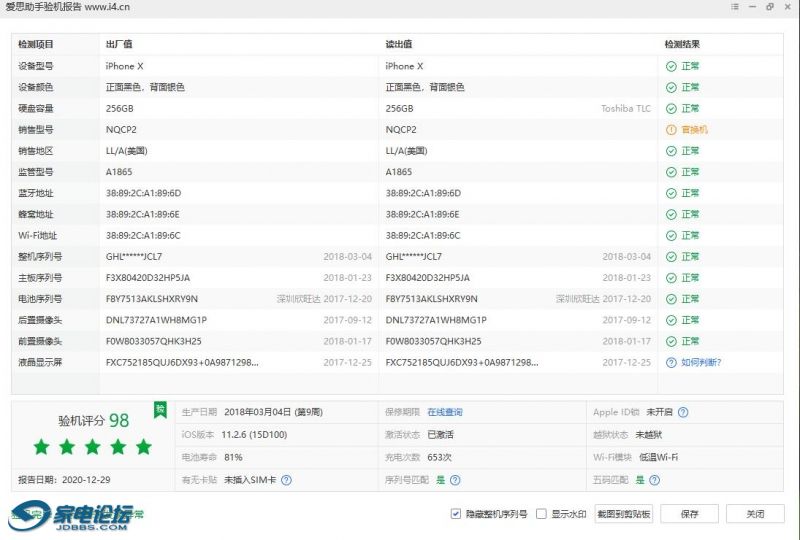Select the factory value NQCP2
The image size is (800, 540).
tap(121, 130)
